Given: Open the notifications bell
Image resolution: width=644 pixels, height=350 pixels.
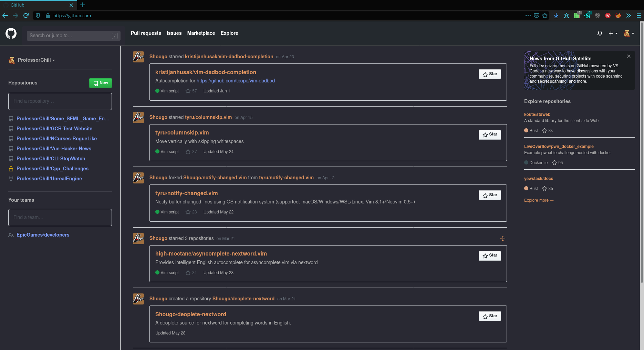Looking at the screenshot, I should tap(600, 33).
